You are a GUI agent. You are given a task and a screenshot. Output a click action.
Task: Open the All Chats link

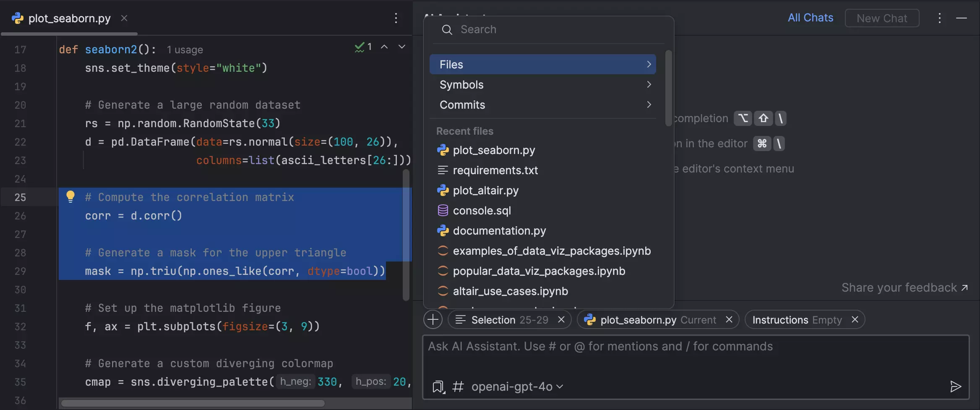pyautogui.click(x=810, y=18)
